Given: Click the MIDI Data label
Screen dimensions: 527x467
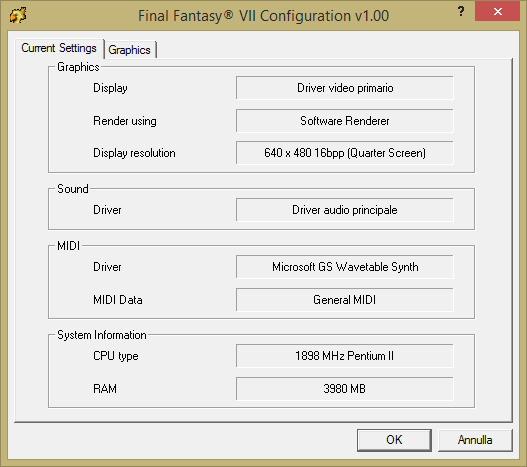Looking at the screenshot, I should [x=118, y=300].
